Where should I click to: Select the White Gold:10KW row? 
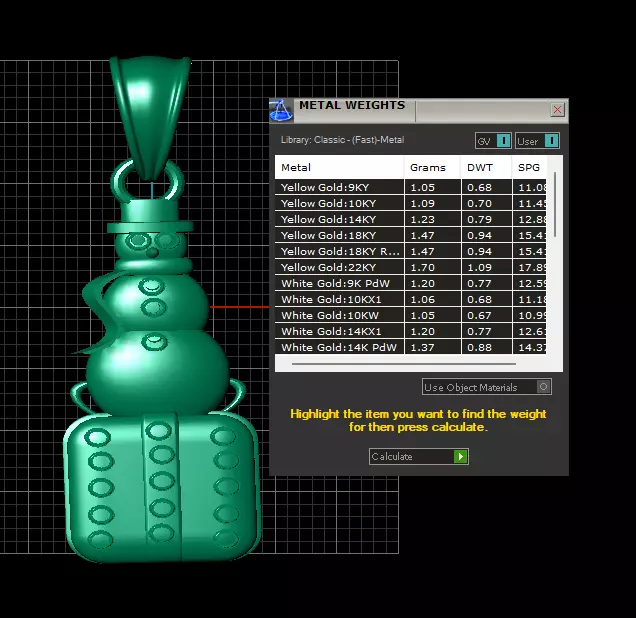(410, 315)
